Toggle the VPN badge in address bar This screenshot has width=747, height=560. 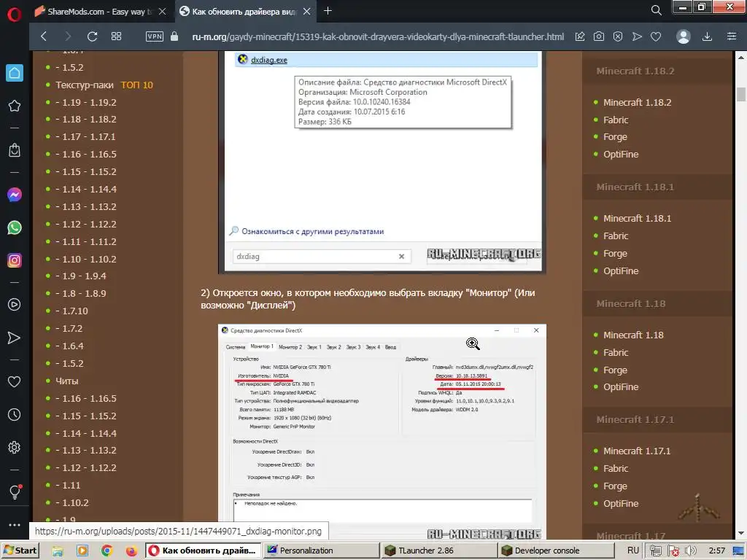155,36
